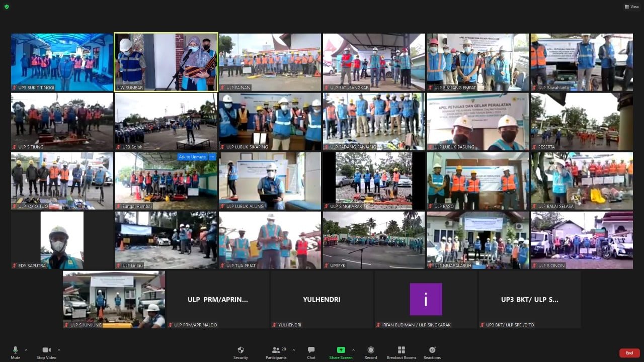Image resolution: width=644 pixels, height=362 pixels.
Task: Open the Chat panel
Action: click(311, 352)
